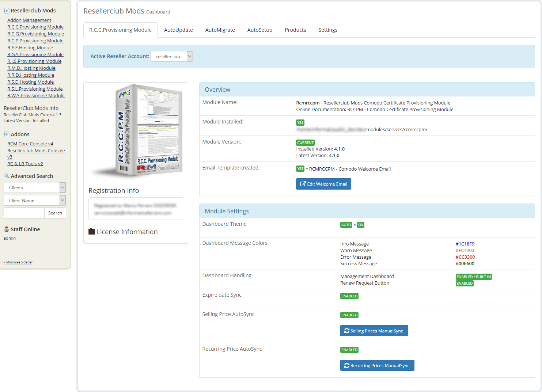Click the #FC7202 warn message color value
This screenshot has width=542, height=392.
(465, 250)
